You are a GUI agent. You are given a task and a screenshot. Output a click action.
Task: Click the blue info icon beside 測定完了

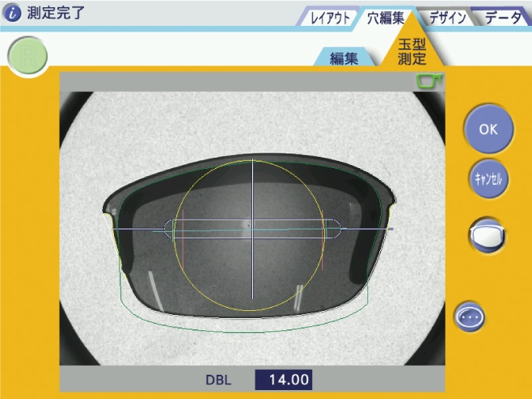[12, 13]
